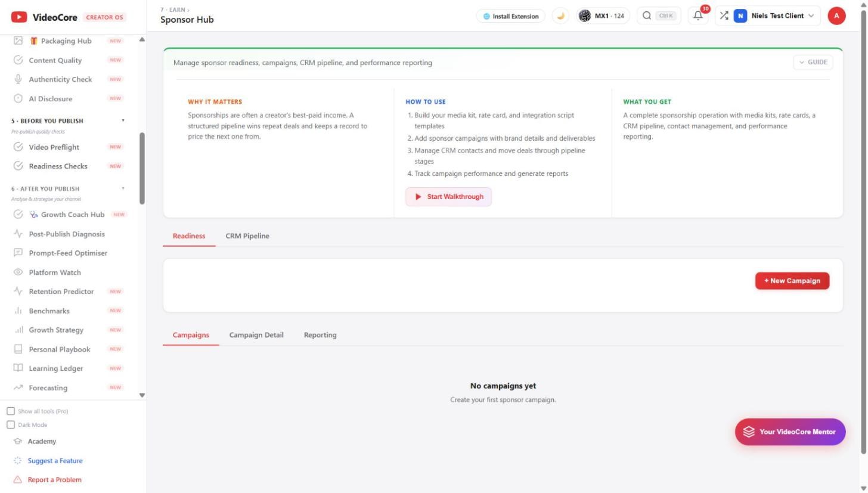The height and width of the screenshot is (493, 868).
Task: Collapse the Guide panel
Action: tap(813, 62)
